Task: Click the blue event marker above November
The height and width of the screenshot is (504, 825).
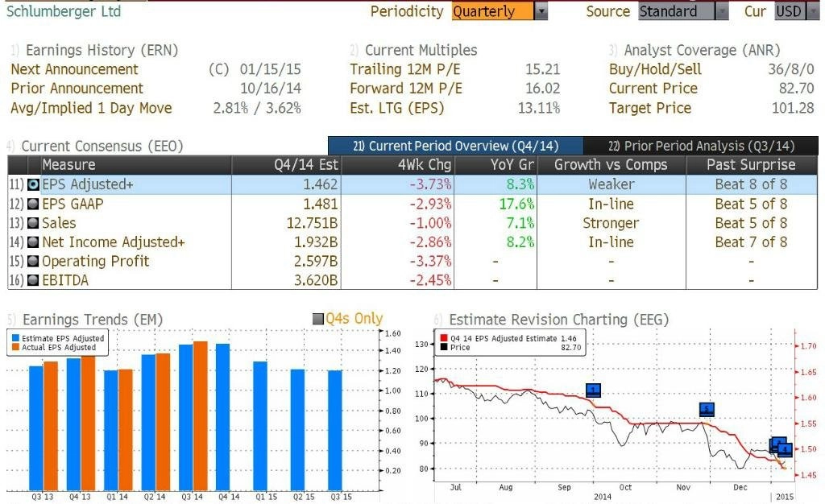Action: [707, 409]
